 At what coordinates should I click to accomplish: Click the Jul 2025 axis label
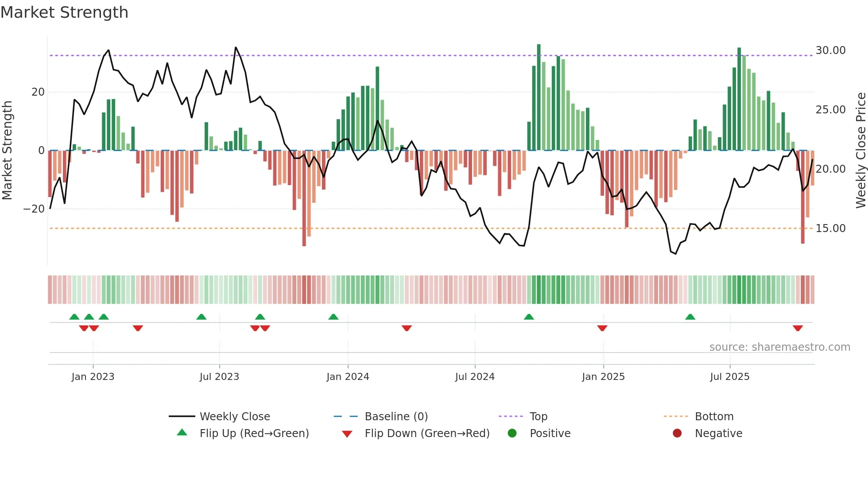tap(729, 376)
